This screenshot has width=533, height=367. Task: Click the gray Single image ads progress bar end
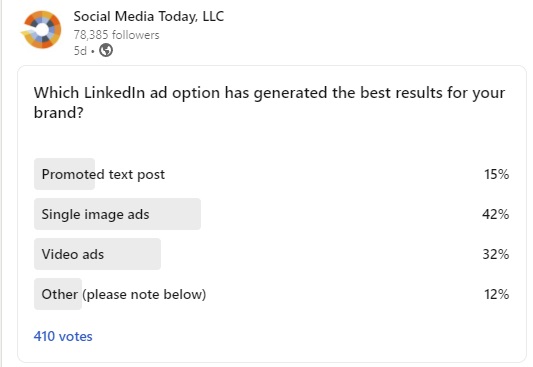pos(197,214)
